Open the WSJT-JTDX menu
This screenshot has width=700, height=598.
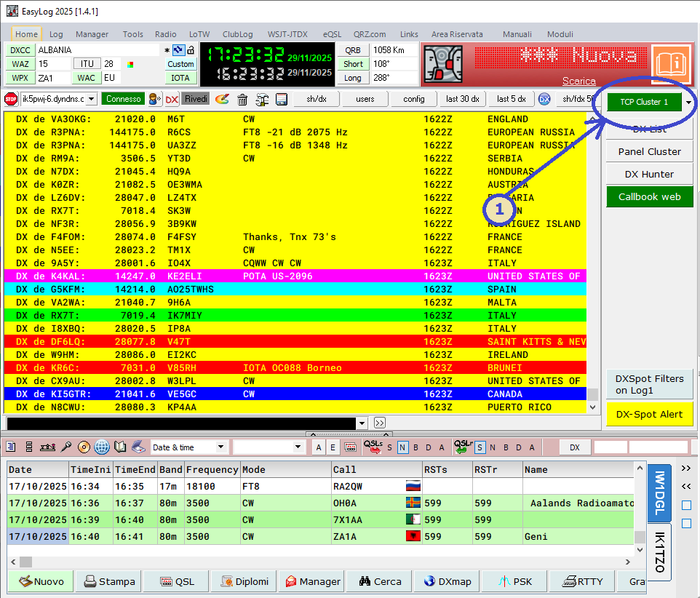[287, 34]
